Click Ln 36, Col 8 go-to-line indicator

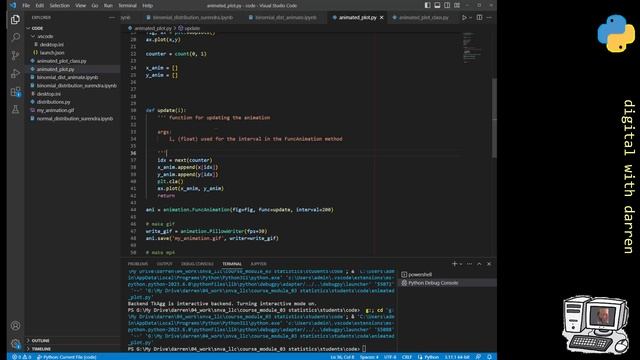(342, 357)
